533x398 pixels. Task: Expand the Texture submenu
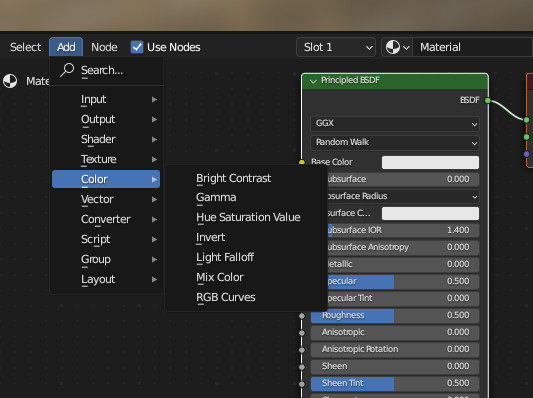(x=106, y=159)
